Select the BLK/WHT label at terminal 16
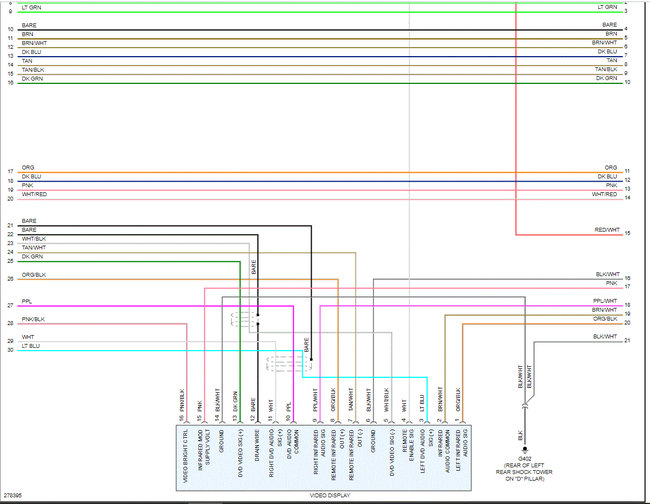The height and width of the screenshot is (504, 650). click(x=608, y=274)
